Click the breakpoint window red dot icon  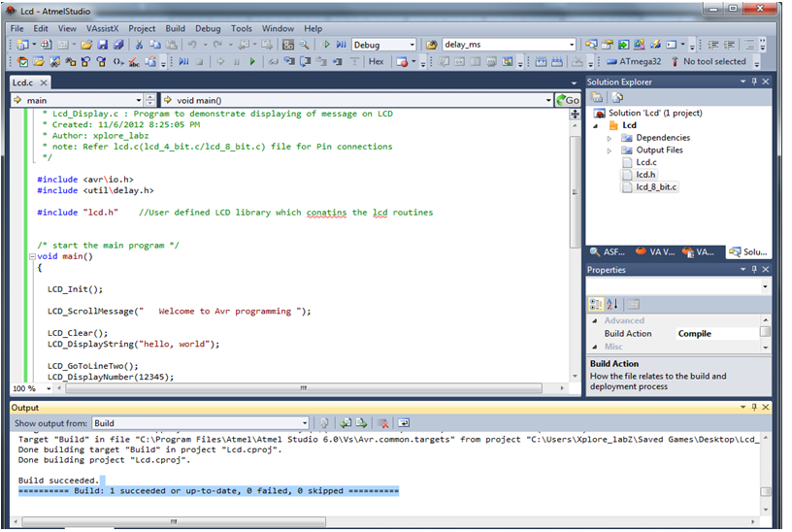(402, 61)
